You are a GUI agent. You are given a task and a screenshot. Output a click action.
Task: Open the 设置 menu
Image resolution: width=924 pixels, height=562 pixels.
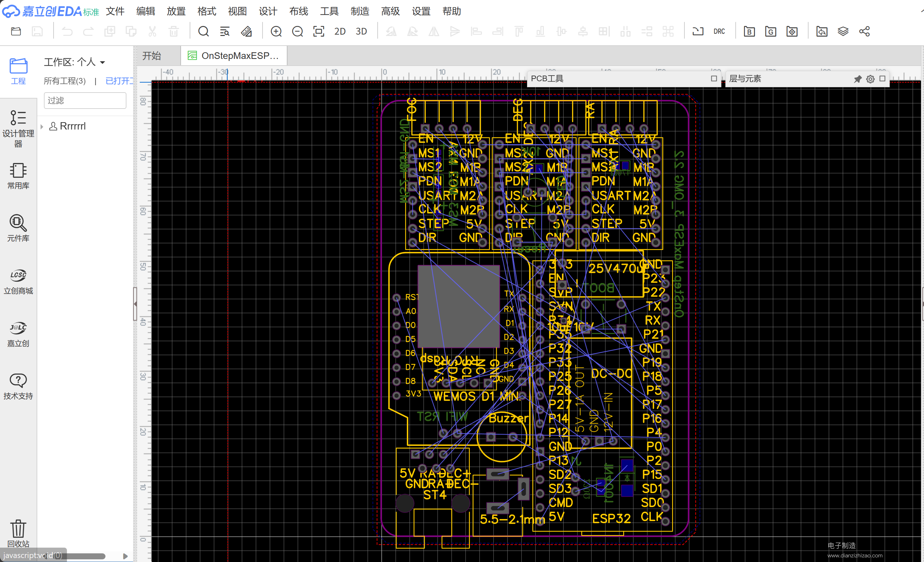click(x=421, y=11)
